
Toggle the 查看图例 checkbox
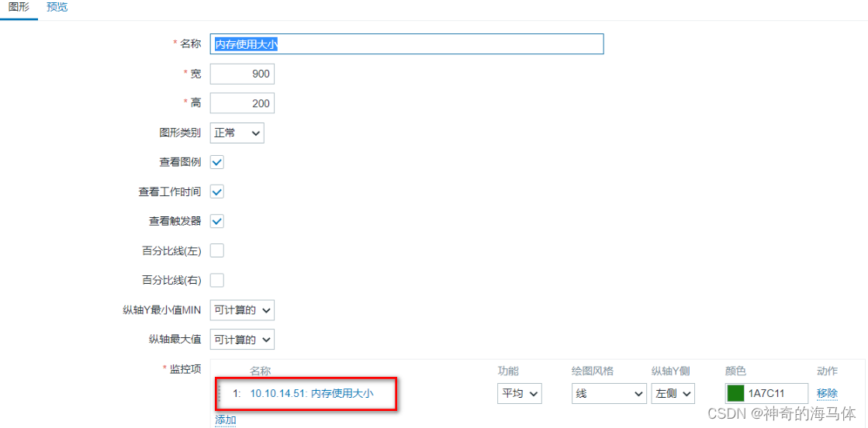[217, 162]
